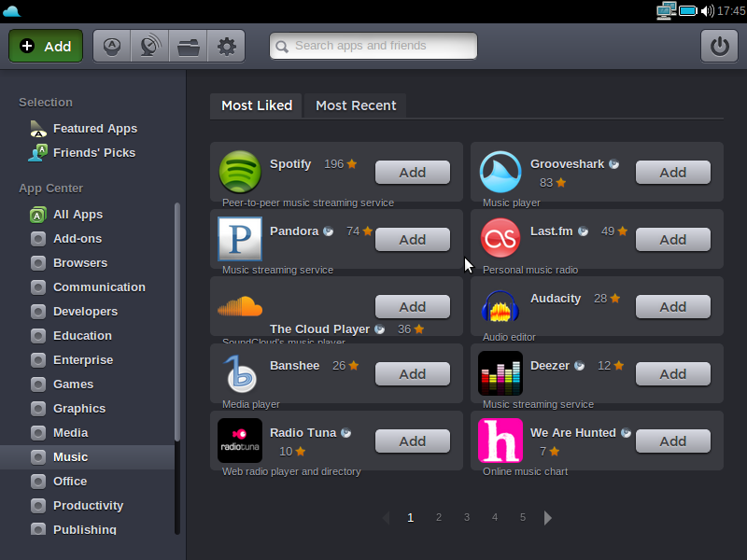747x560 pixels.
Task: Click the Search apps and friends field
Action: click(x=373, y=46)
